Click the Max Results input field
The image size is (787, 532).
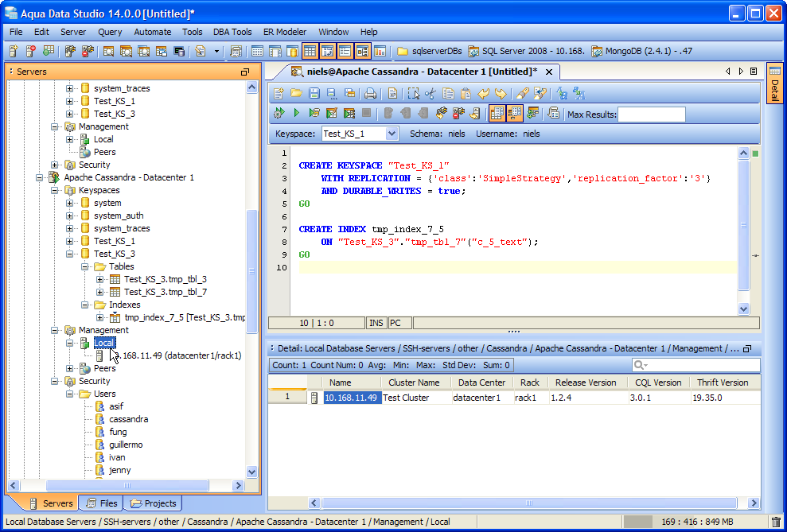coord(652,115)
